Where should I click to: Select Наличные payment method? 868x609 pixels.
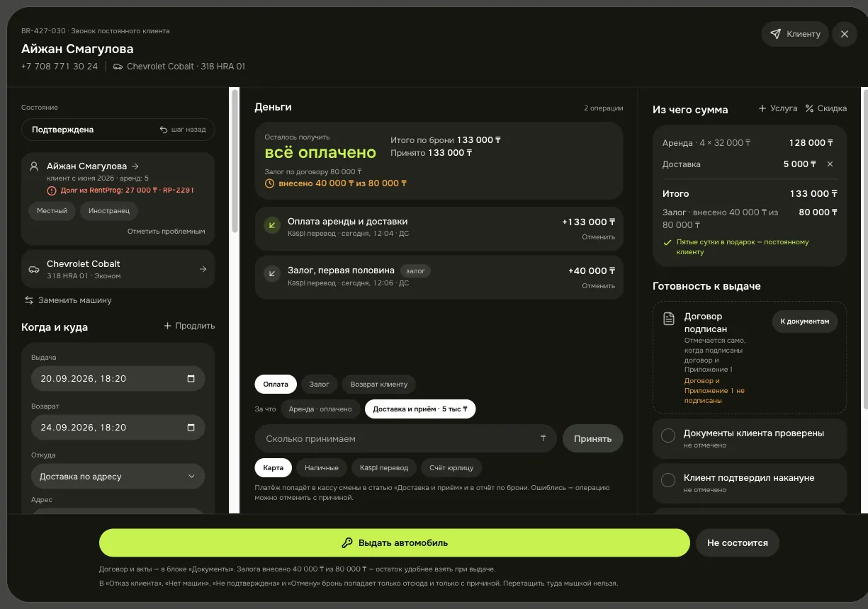(322, 467)
